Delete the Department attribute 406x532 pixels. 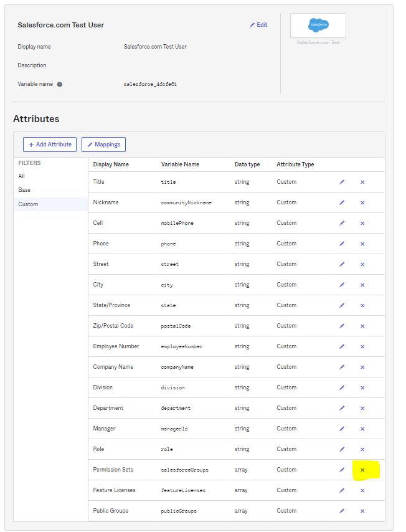tap(362, 408)
